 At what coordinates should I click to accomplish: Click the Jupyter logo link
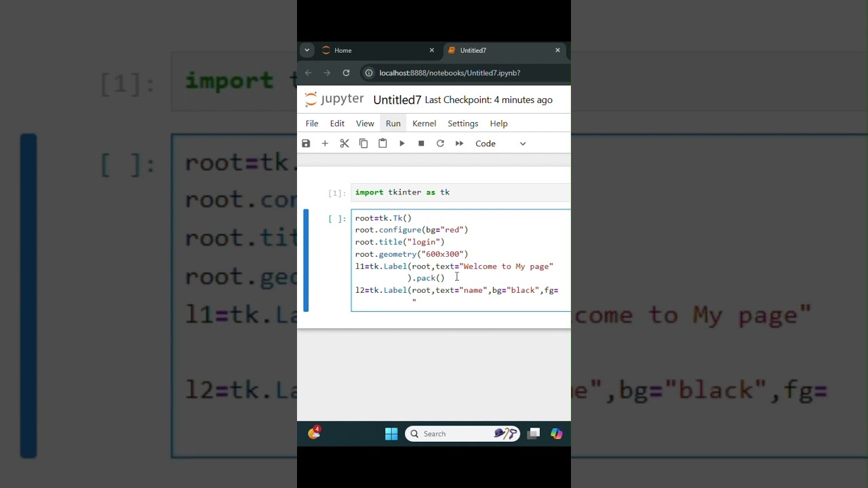334,100
